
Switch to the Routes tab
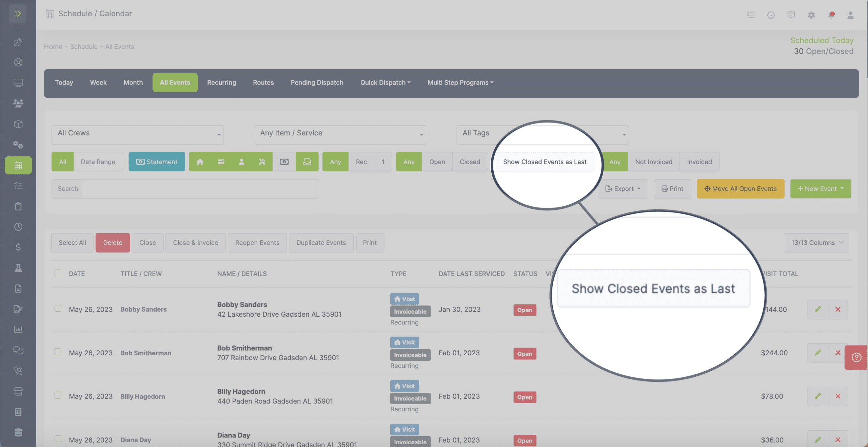point(263,83)
